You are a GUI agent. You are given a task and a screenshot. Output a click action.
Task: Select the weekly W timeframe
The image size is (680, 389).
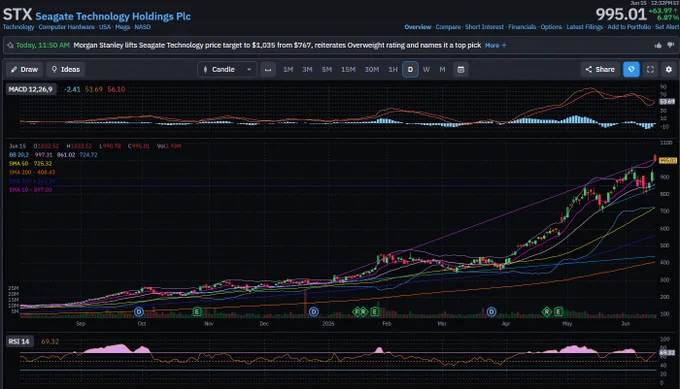point(426,69)
